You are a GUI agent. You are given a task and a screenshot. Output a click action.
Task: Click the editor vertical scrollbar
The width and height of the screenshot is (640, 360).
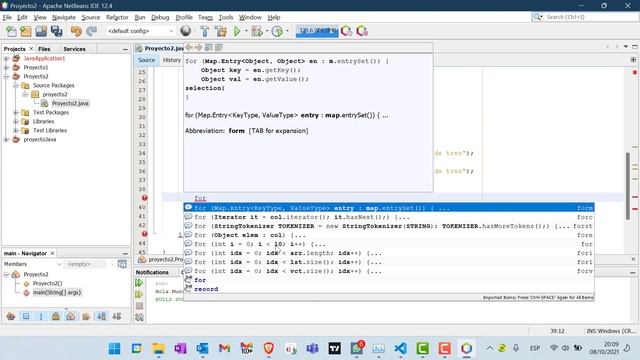click(x=628, y=186)
